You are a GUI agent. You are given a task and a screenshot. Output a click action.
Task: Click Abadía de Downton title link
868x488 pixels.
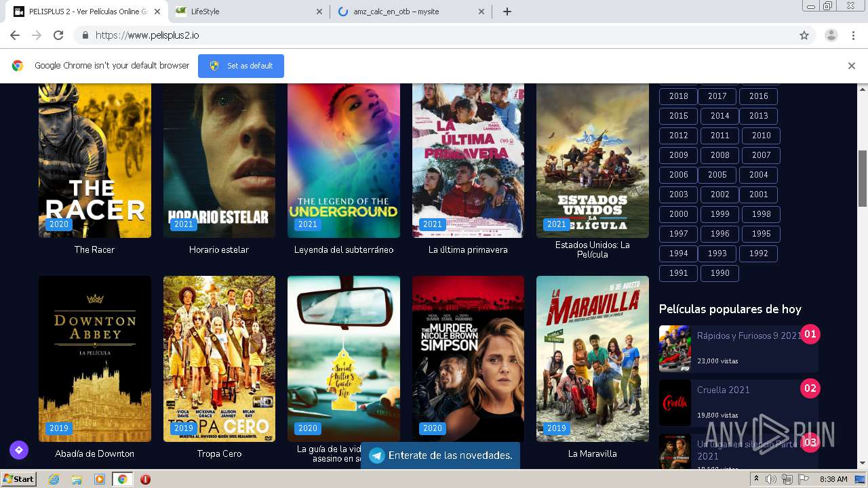94,453
